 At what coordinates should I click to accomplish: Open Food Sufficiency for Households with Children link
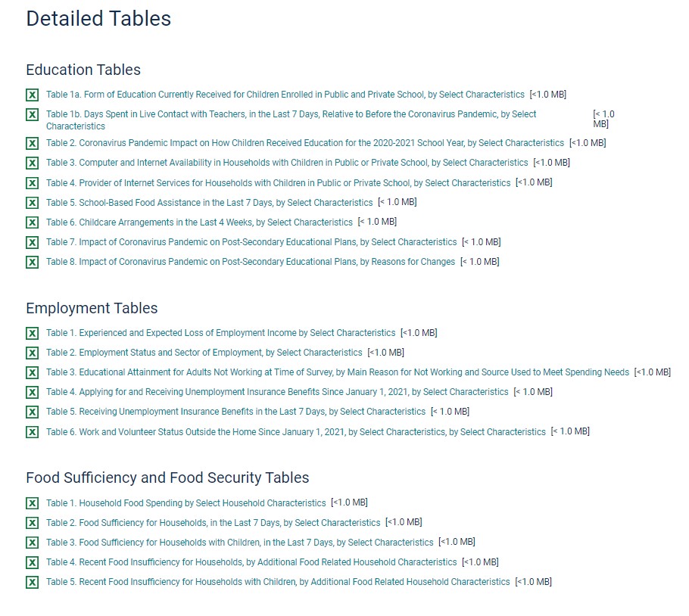pos(239,543)
